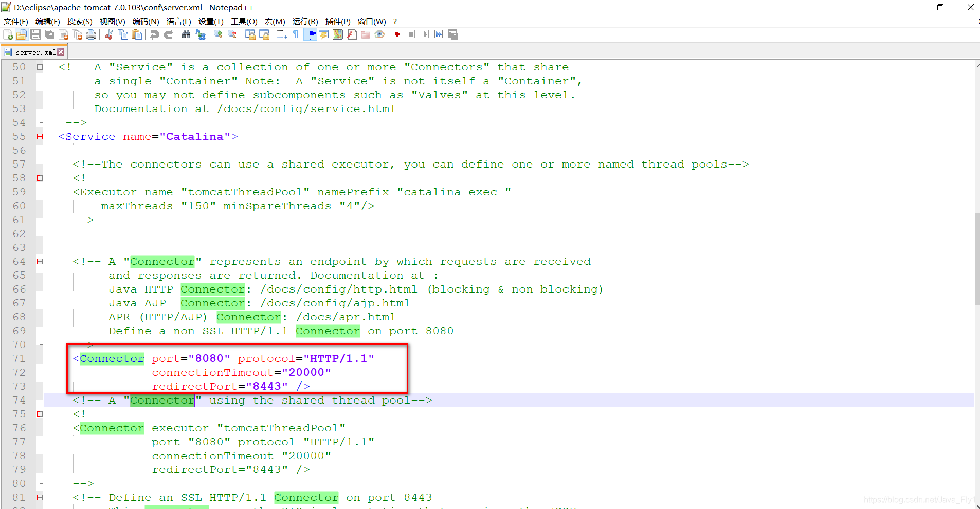The image size is (980, 509).
Task: Open the 宏(M) menu
Action: (275, 21)
